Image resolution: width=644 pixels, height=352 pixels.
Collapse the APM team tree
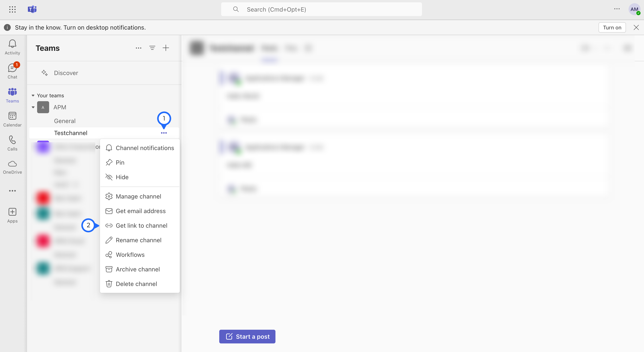(33, 107)
